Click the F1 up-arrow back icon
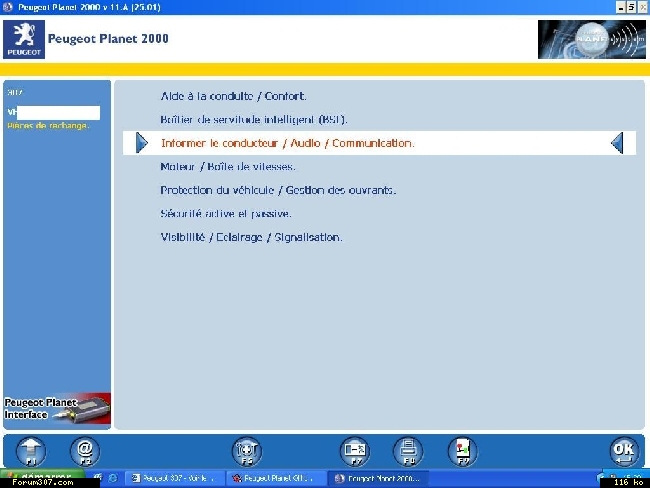The height and width of the screenshot is (488, 650). (x=31, y=452)
